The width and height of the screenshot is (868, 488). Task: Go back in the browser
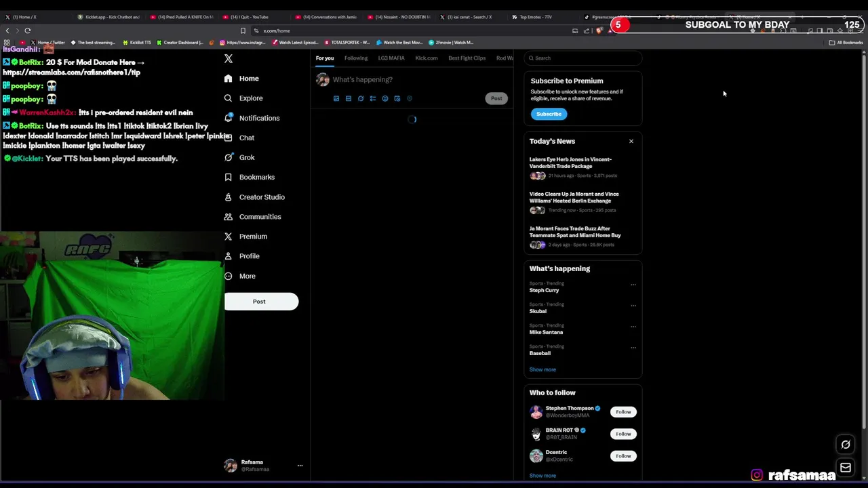[x=7, y=30]
